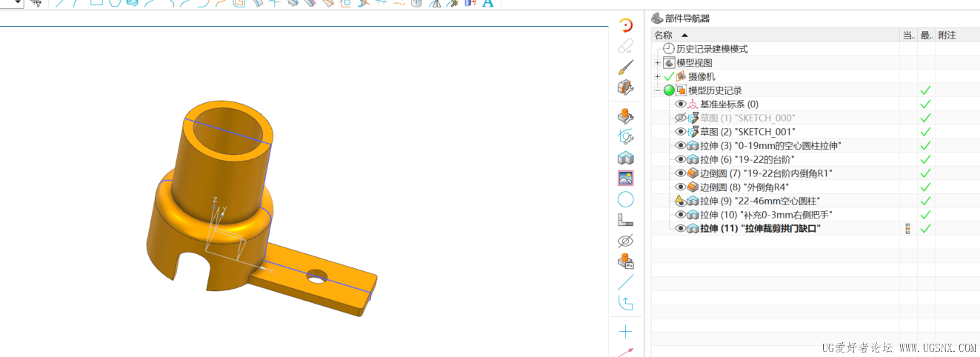Select the 模型视图 row label

point(694,63)
